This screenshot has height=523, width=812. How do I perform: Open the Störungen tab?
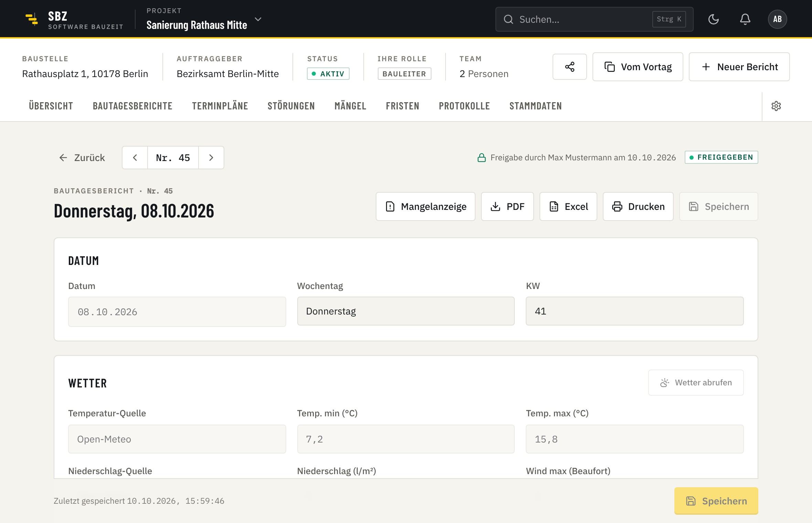click(x=291, y=106)
